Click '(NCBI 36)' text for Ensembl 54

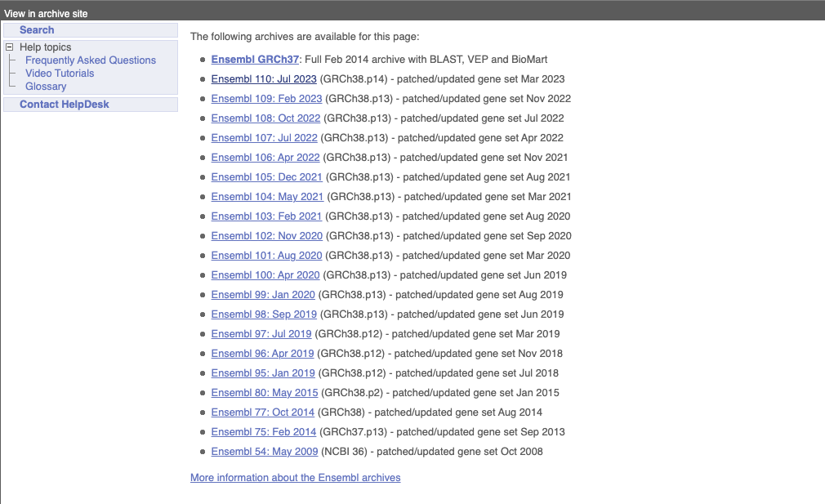click(x=344, y=452)
